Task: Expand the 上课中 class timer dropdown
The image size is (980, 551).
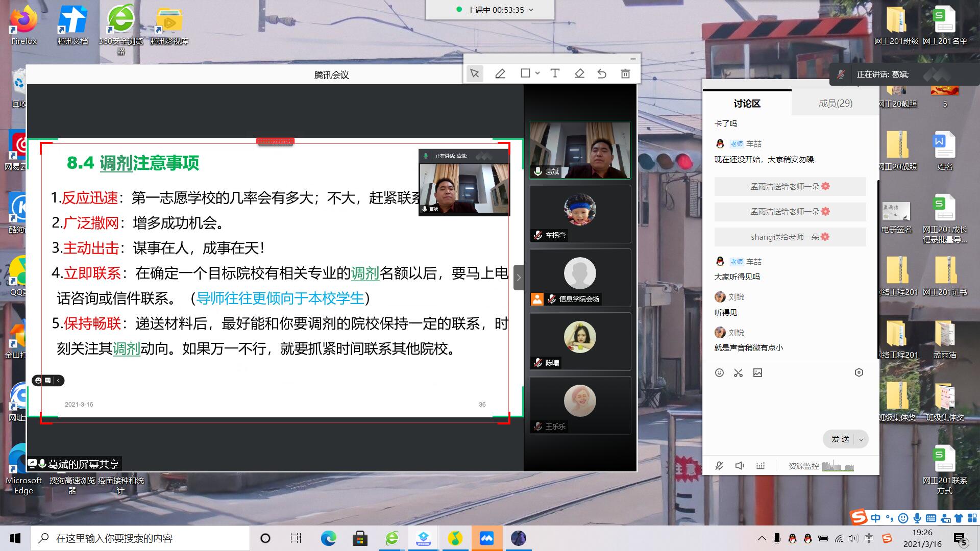Action: pos(531,10)
